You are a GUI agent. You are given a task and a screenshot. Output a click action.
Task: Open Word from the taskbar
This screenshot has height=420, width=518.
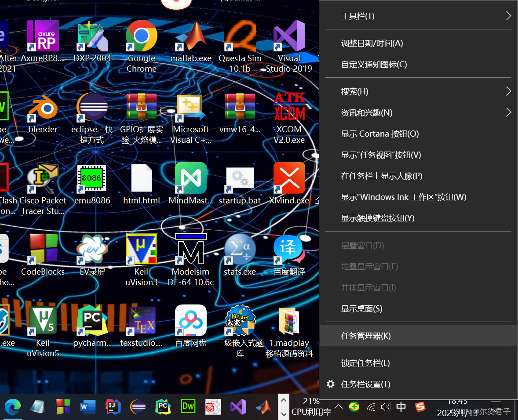[x=88, y=407]
